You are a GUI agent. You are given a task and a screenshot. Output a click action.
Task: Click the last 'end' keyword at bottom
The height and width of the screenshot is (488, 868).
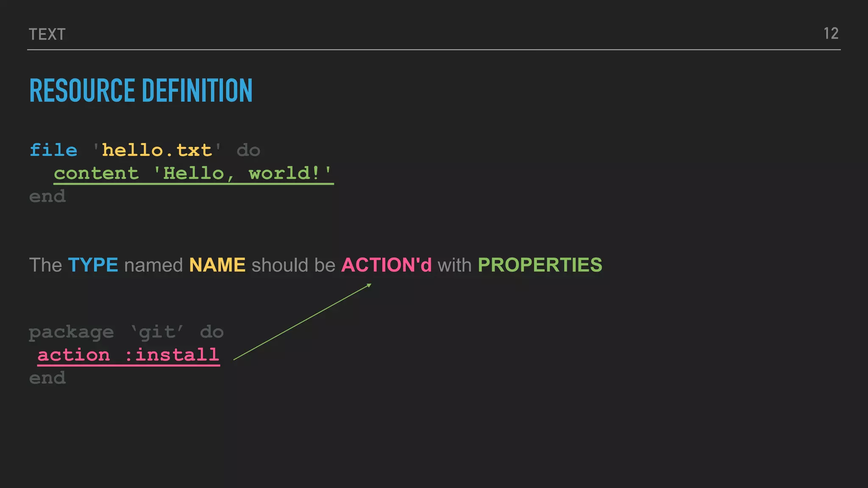47,378
